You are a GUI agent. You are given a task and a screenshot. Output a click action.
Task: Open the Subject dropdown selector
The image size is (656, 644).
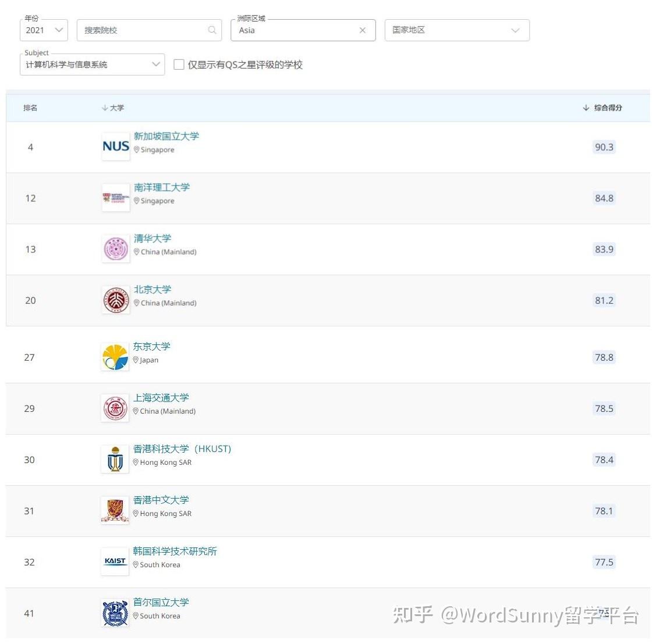pyautogui.click(x=92, y=65)
